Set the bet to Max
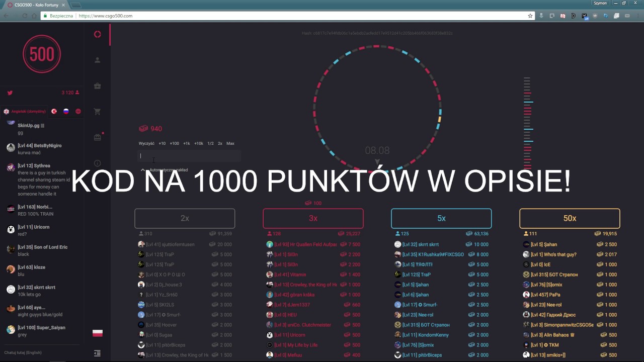Image resolution: width=644 pixels, height=362 pixels. pos(230,143)
